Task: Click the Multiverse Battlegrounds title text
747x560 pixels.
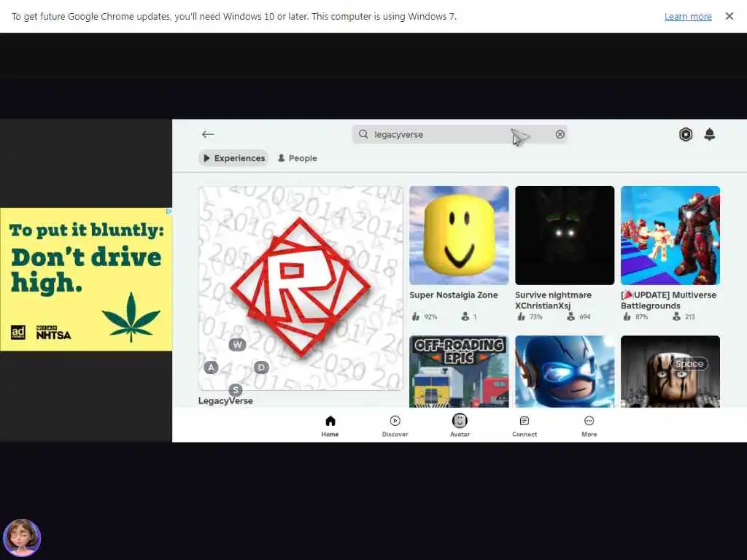Action: (668, 300)
